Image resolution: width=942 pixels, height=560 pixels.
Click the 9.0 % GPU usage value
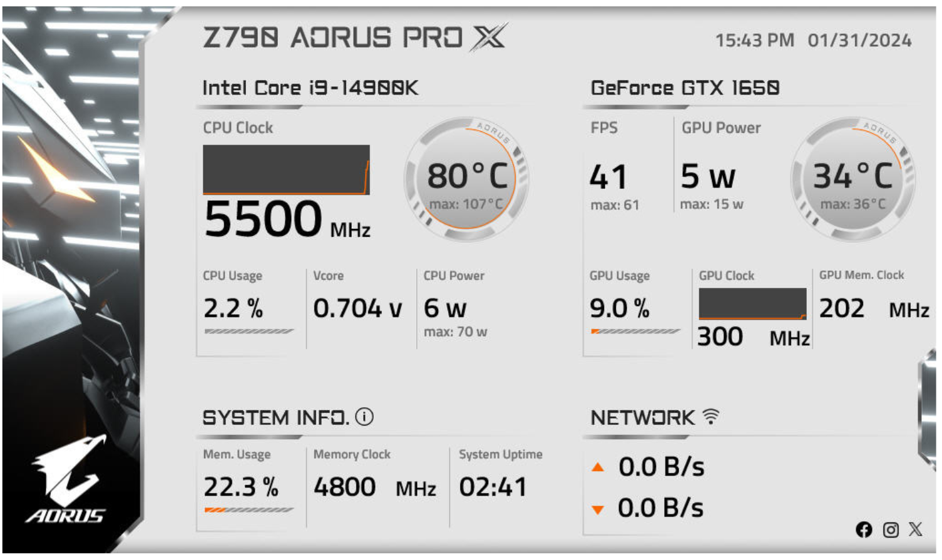pyautogui.click(x=620, y=308)
